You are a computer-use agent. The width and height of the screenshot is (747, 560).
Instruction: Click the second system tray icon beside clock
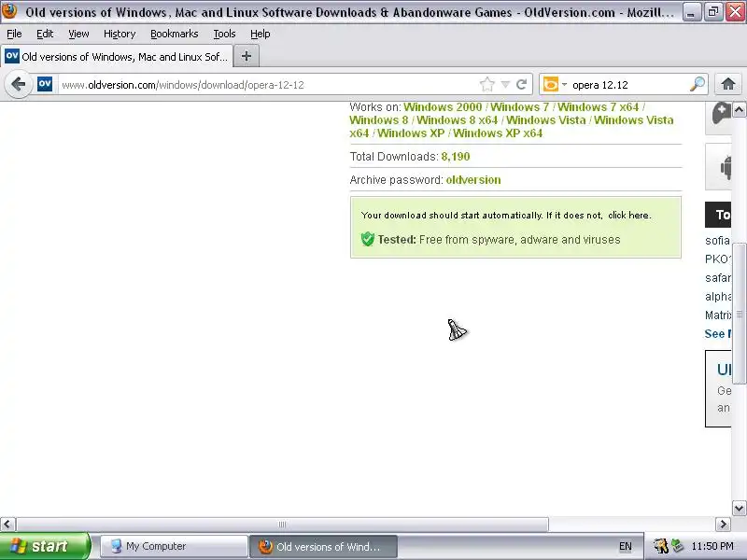tap(677, 546)
